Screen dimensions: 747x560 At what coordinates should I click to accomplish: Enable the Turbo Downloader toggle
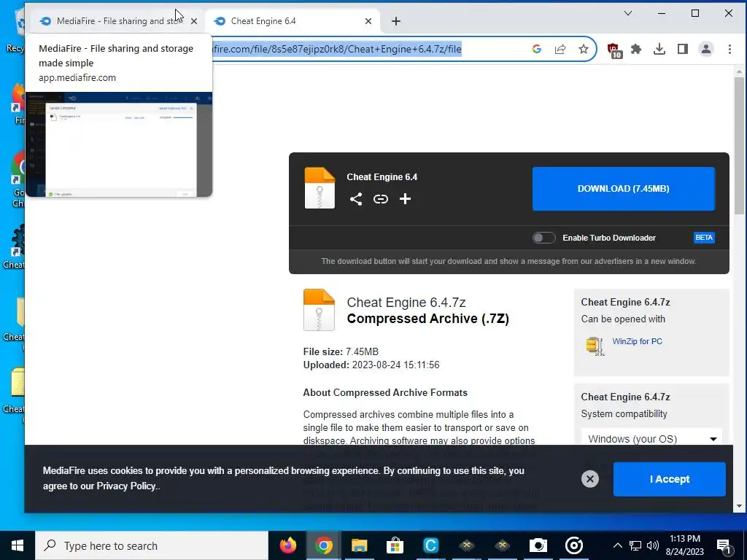(544, 238)
